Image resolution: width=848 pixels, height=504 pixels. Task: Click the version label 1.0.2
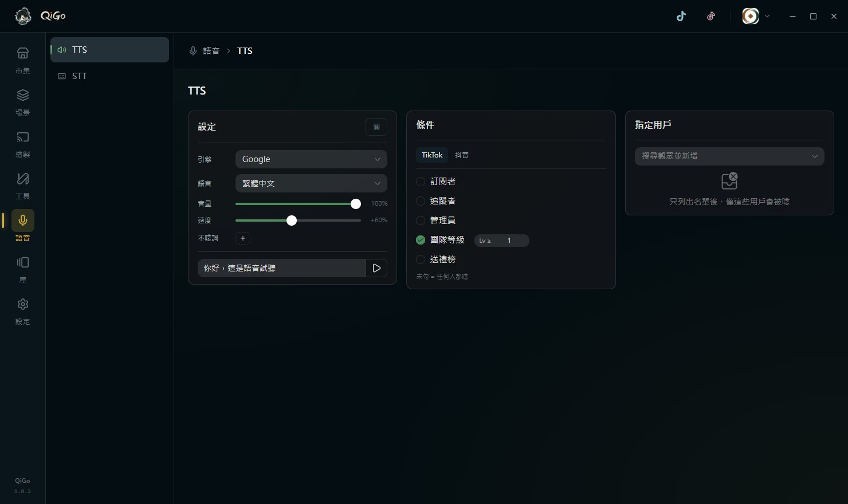(23, 491)
